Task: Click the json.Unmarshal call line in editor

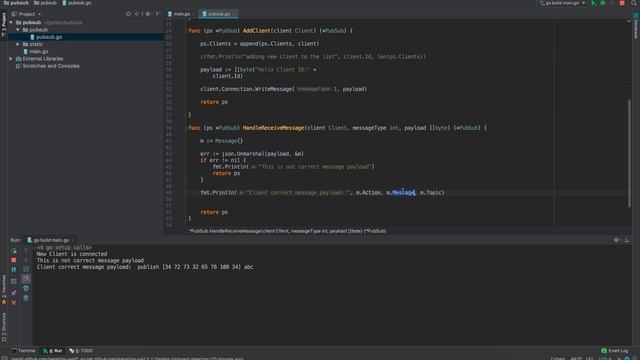Action: click(252, 154)
